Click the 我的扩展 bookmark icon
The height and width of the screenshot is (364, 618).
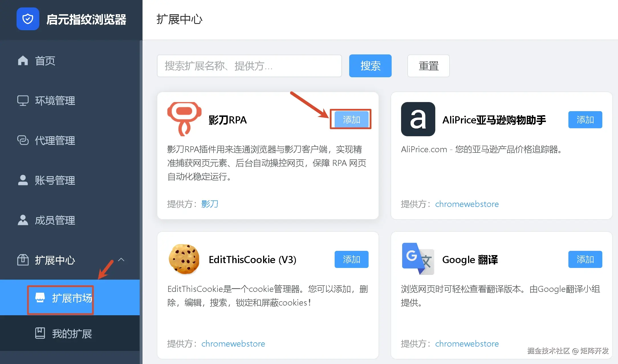[x=40, y=333]
